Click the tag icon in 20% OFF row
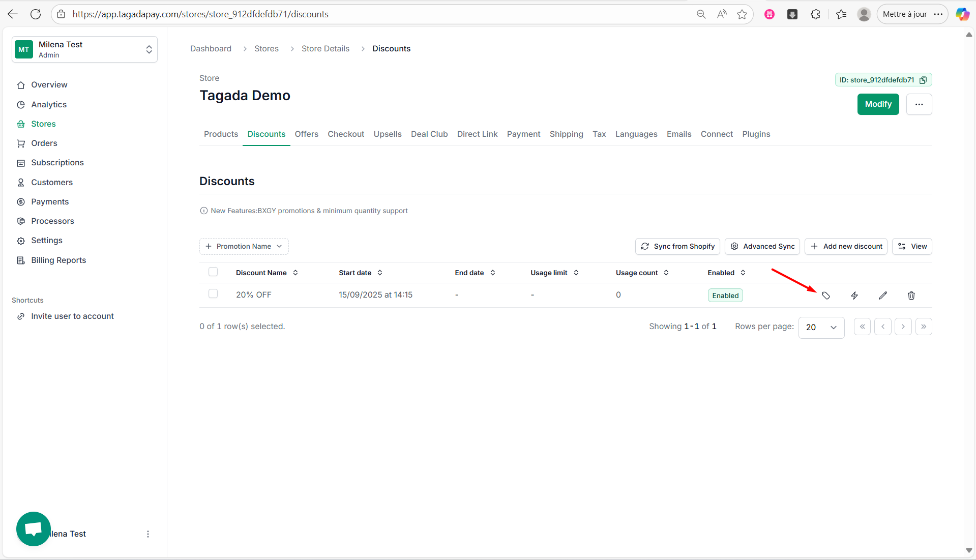Screen dimensions: 976x560 pos(826,296)
